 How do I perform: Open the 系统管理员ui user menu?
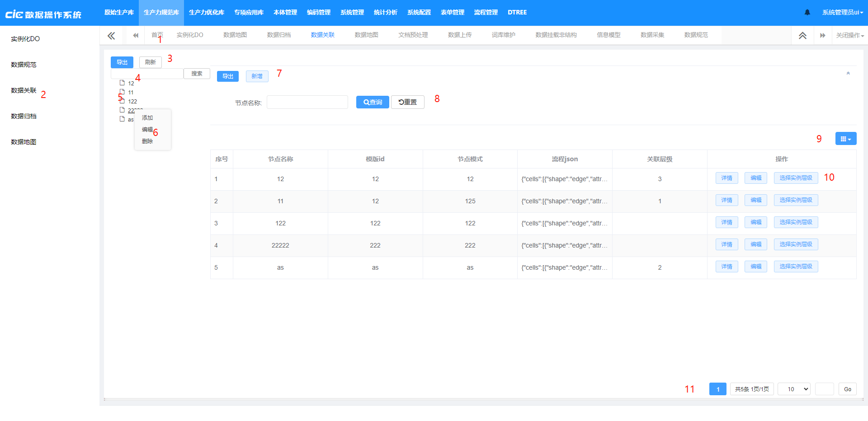point(842,12)
